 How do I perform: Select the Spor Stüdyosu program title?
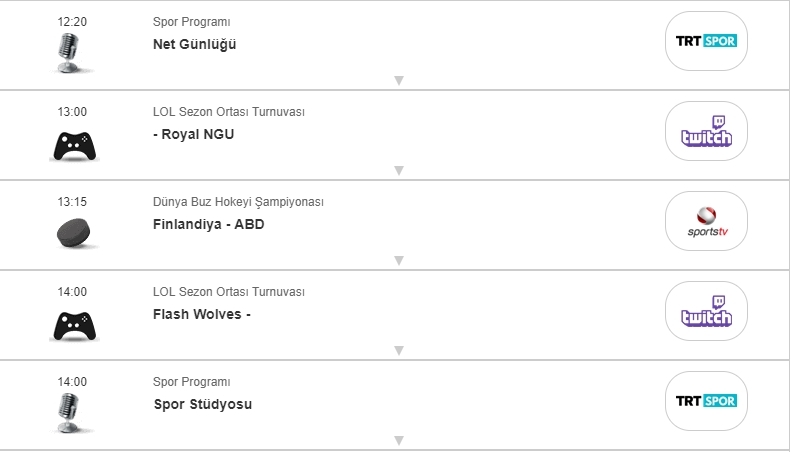tap(202, 404)
